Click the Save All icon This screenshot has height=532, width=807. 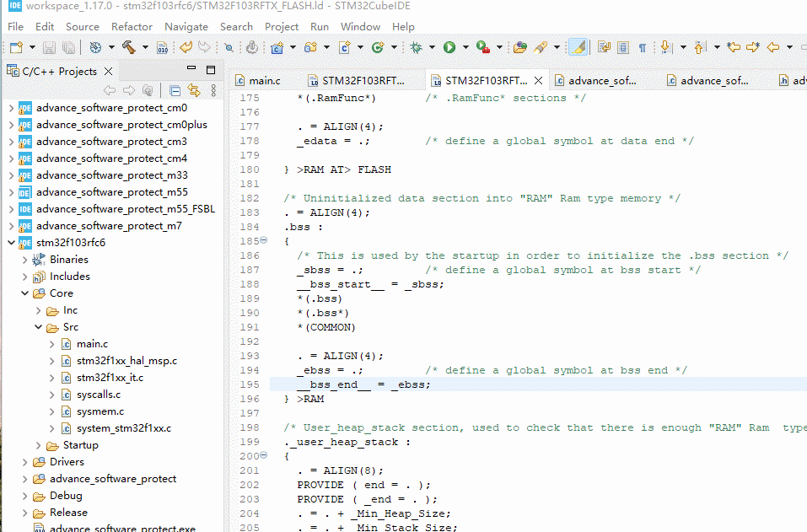tap(68, 48)
